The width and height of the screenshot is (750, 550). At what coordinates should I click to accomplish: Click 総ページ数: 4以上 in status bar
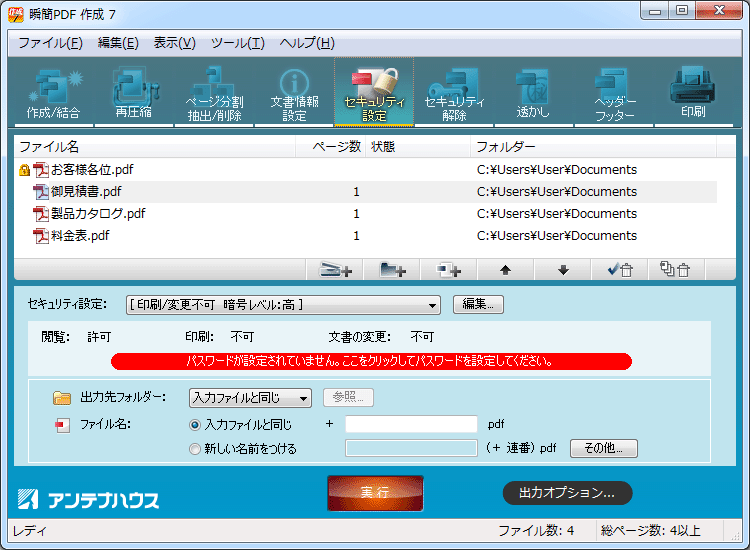tap(651, 530)
